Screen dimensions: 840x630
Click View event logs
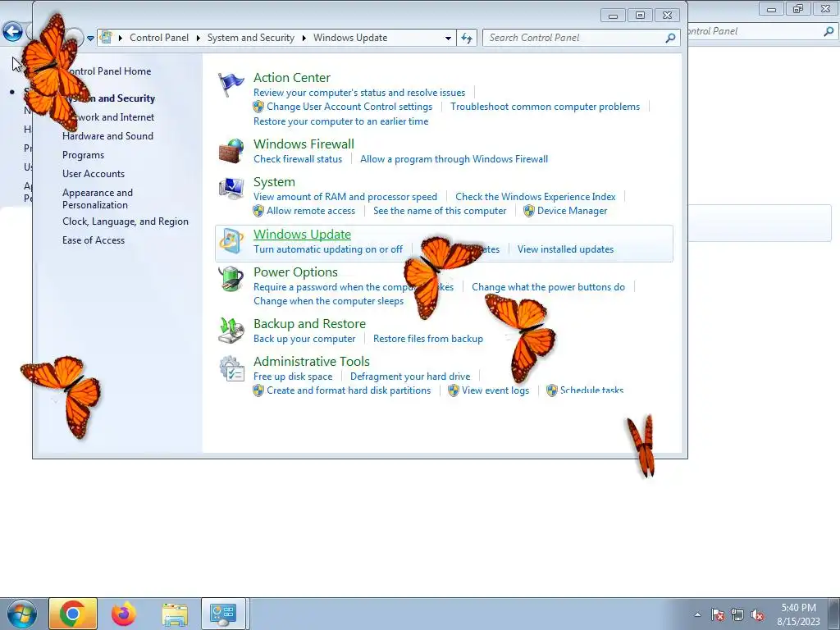click(x=495, y=390)
